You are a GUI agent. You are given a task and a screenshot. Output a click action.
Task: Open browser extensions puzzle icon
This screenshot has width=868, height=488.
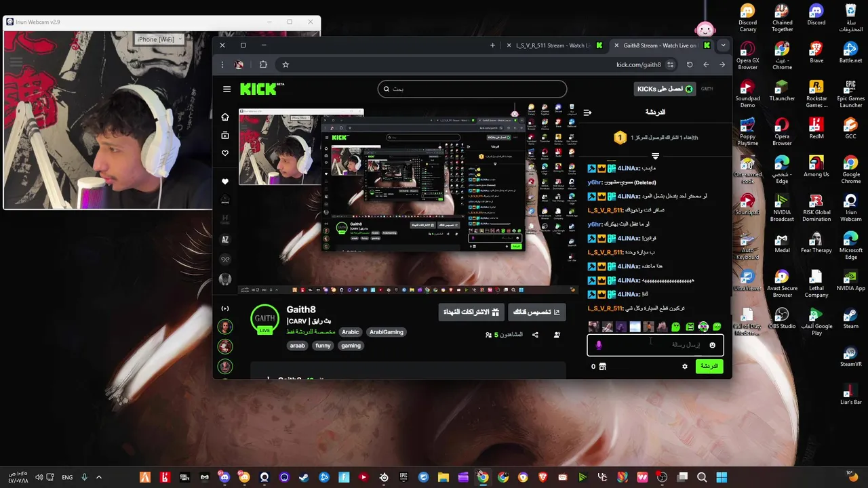(263, 64)
